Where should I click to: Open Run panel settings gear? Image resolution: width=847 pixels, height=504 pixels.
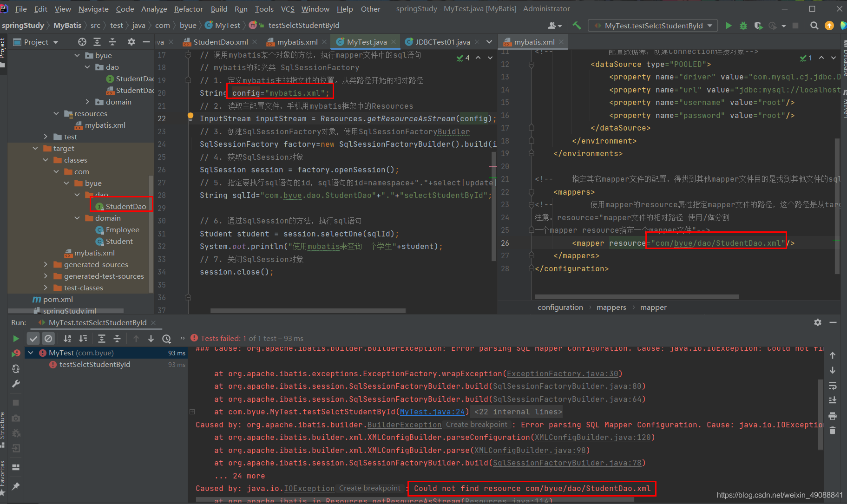[818, 322]
